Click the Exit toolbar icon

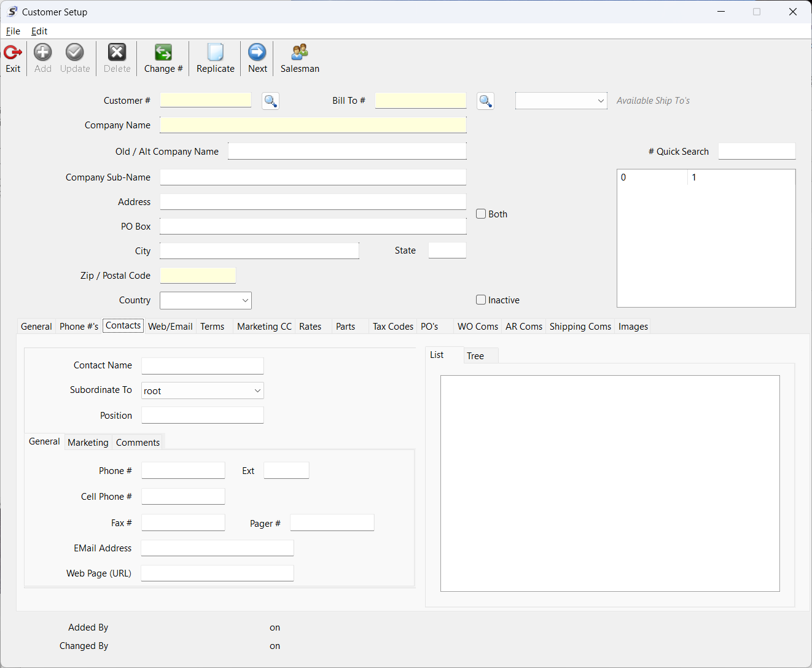click(13, 58)
